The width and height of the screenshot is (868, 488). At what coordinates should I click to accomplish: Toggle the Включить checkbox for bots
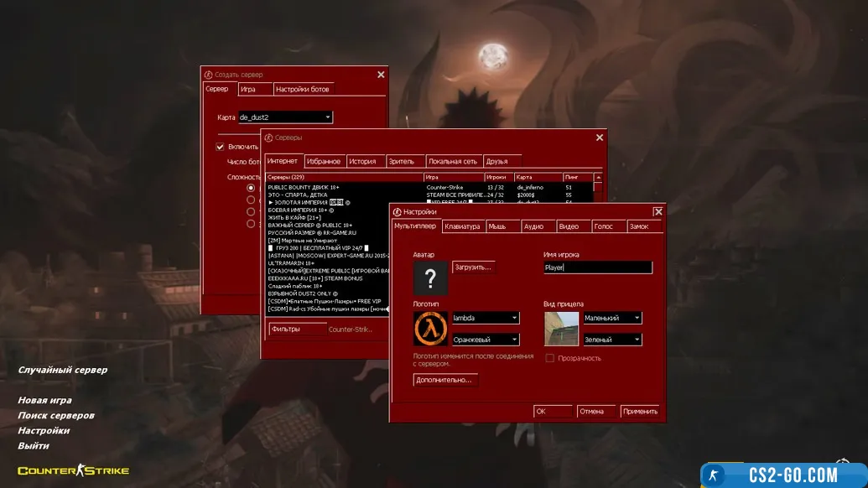(221, 147)
